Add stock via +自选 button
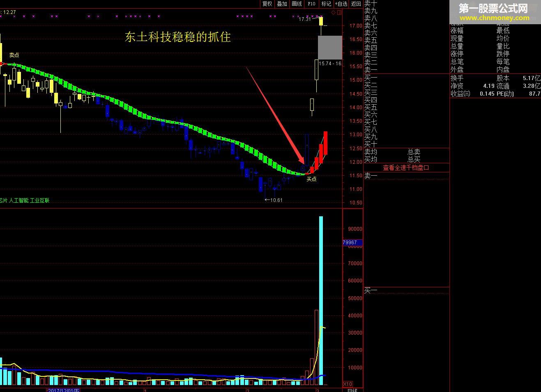The width and height of the screenshot is (541, 392). [341, 4]
